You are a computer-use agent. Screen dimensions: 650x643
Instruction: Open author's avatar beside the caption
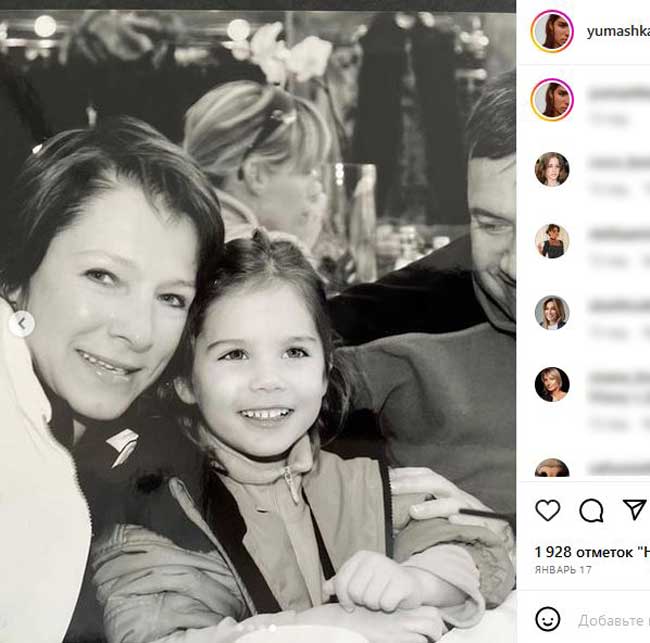click(x=551, y=100)
